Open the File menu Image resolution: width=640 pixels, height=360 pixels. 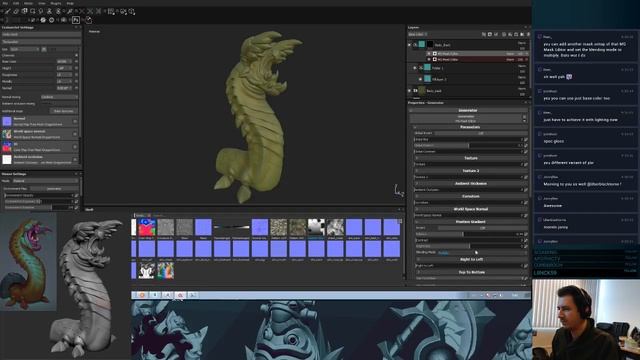(x=5, y=3)
